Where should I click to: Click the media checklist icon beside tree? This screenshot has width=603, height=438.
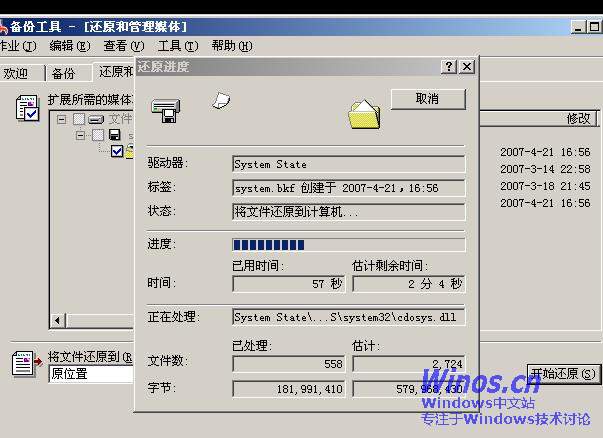[x=27, y=107]
